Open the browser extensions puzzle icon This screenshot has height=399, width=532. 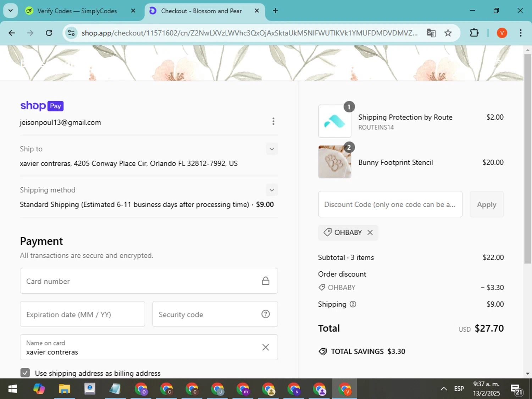coord(474,33)
